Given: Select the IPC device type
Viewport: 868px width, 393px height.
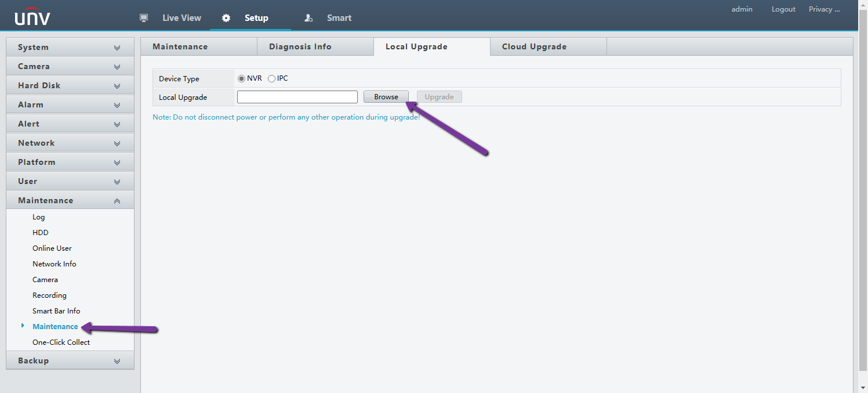Looking at the screenshot, I should [271, 78].
